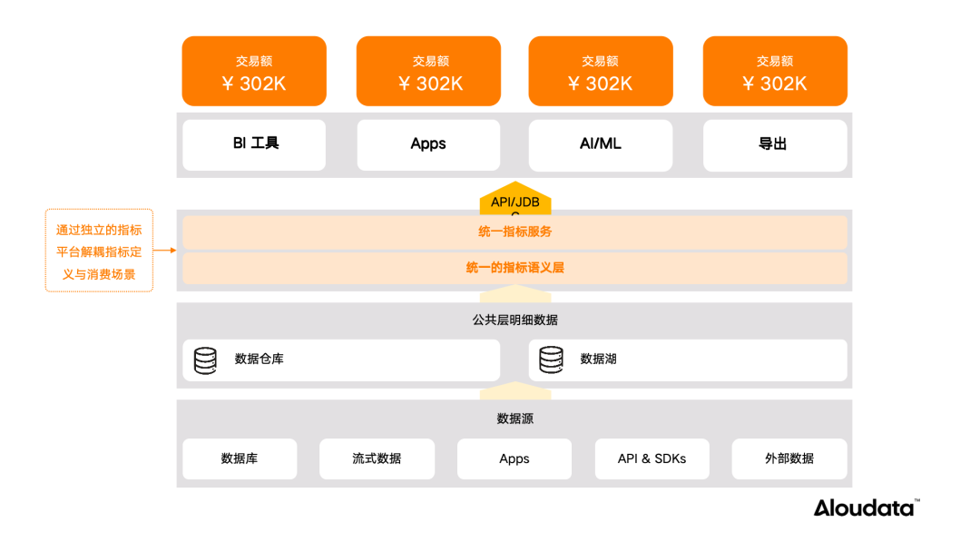Select the 流式数据 item under 数据源
This screenshot has width=980, height=552.
click(377, 459)
